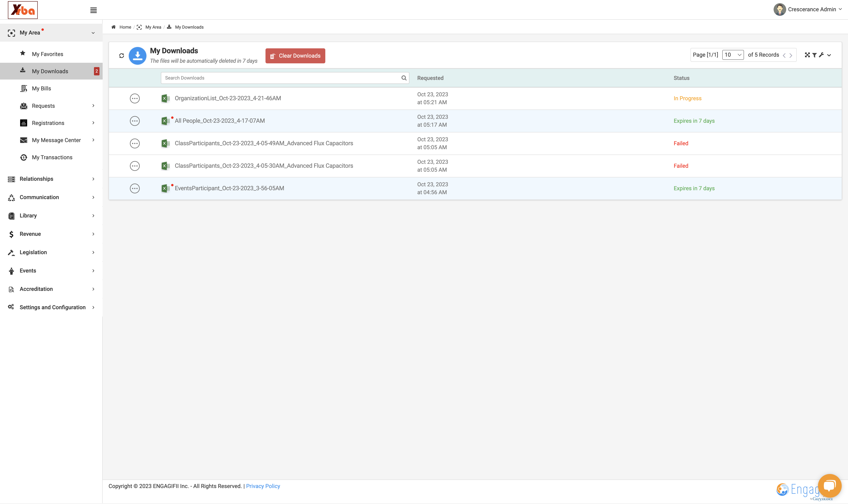Click Excel icon of EventsParticipant file
Viewport: 848px width, 504px height.
pyautogui.click(x=165, y=188)
